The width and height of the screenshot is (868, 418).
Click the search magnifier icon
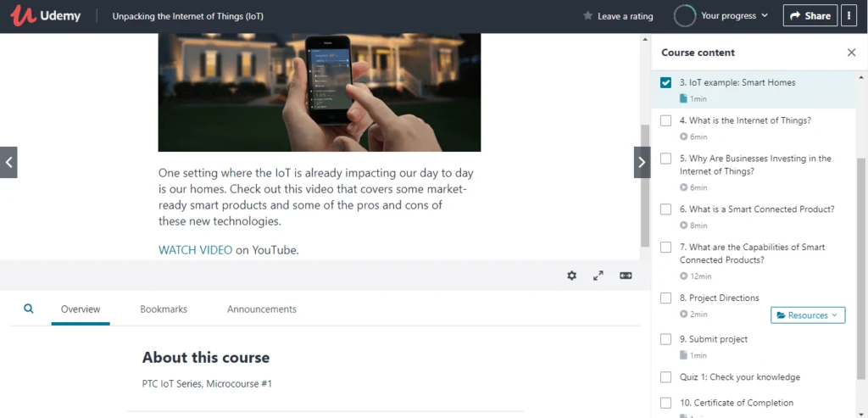29,309
